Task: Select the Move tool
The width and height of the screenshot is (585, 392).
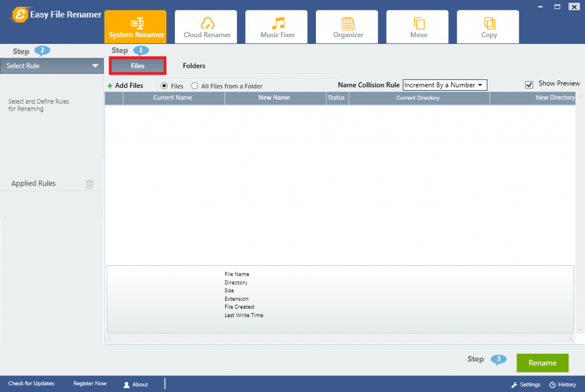Action: pyautogui.click(x=417, y=26)
